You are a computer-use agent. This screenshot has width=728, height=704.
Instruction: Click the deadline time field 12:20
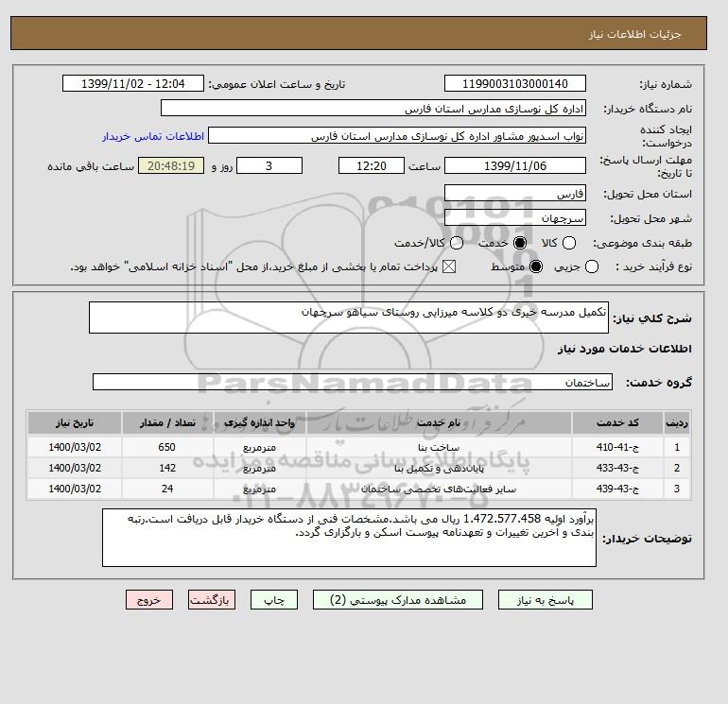coord(372,165)
